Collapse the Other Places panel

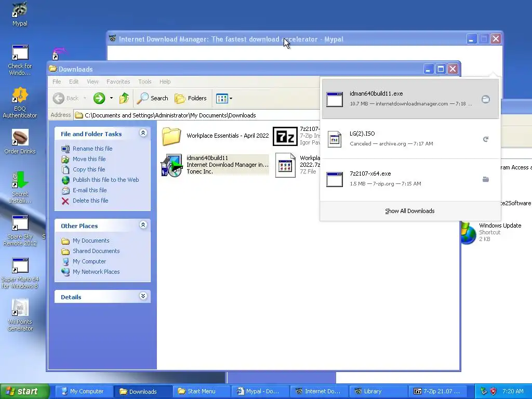[143, 225]
